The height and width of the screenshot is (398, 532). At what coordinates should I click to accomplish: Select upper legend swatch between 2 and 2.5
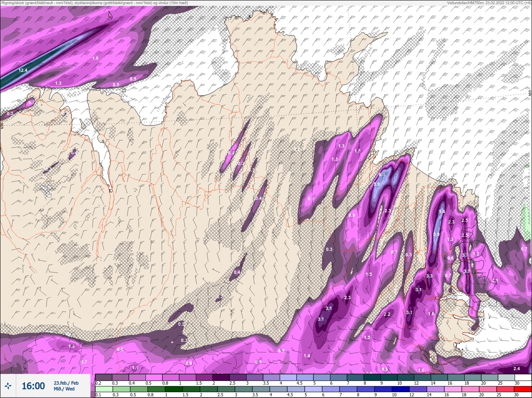(x=221, y=377)
